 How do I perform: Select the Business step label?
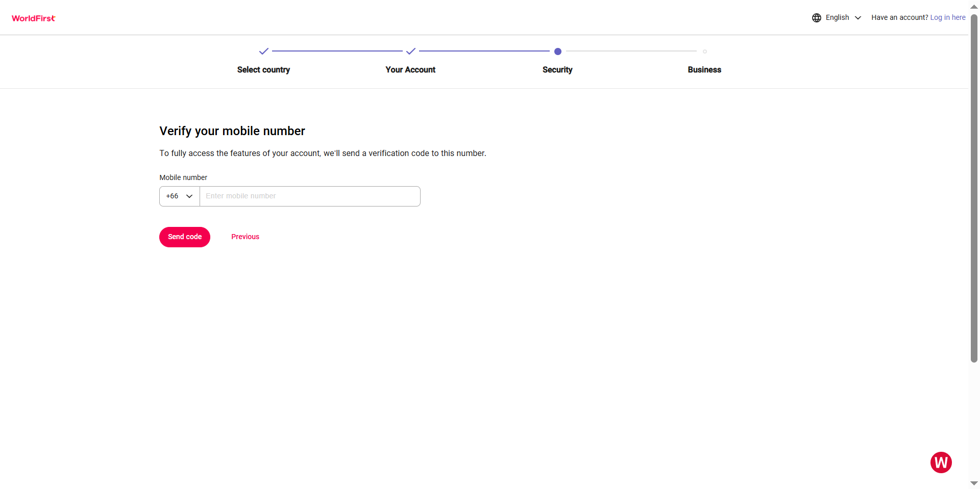pyautogui.click(x=704, y=70)
